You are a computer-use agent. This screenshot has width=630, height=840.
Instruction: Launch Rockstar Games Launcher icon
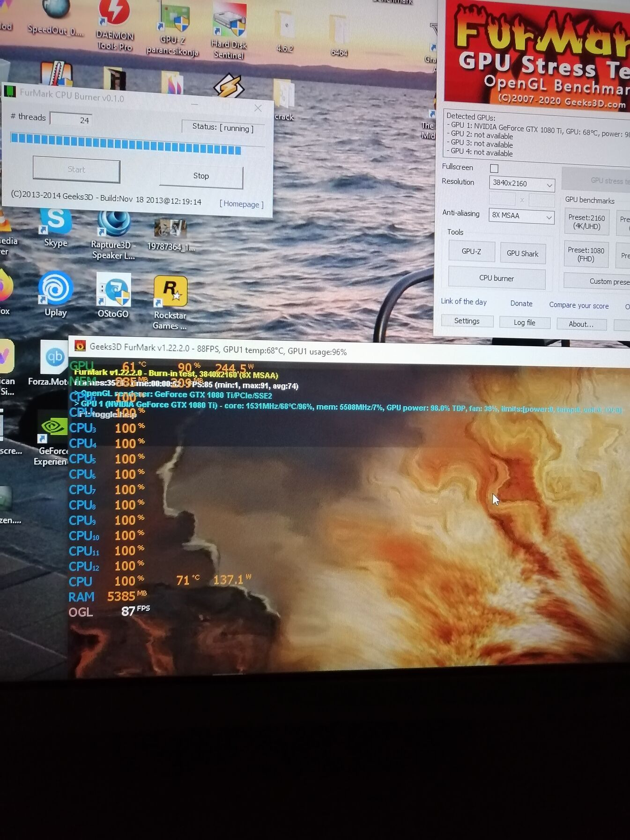pyautogui.click(x=170, y=303)
